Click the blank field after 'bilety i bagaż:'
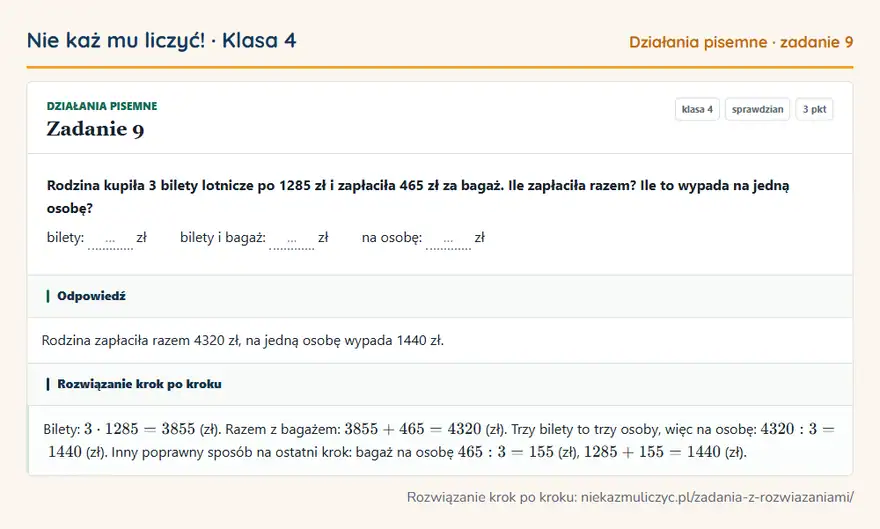880x529 pixels. (x=292, y=240)
